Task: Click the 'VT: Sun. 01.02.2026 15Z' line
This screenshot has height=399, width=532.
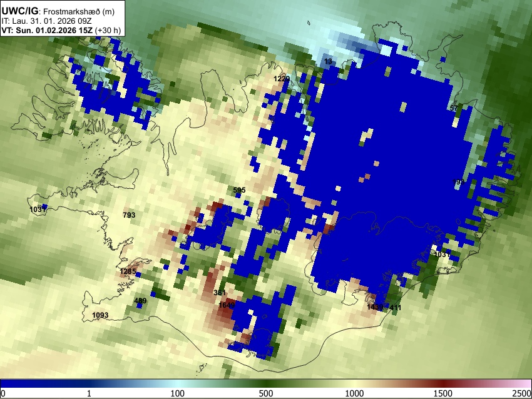Action: [61, 30]
